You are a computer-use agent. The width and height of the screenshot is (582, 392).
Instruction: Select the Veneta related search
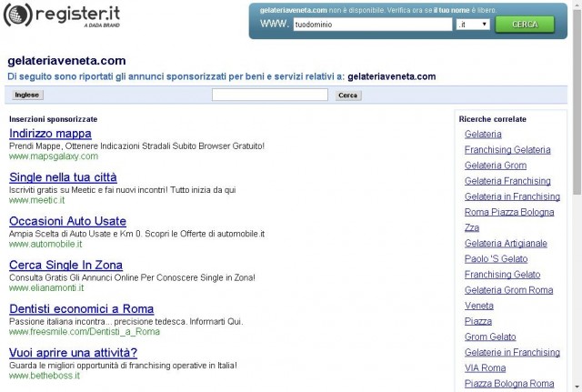[479, 306]
